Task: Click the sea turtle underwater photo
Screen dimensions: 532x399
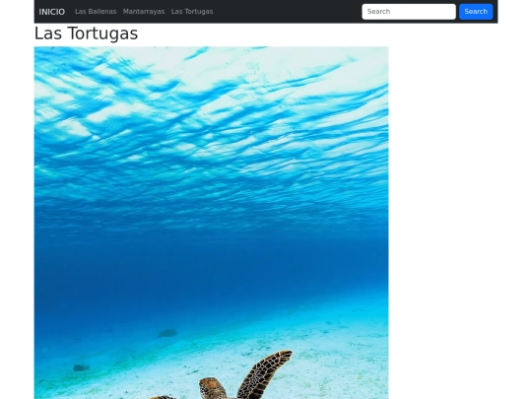Action: (x=211, y=223)
